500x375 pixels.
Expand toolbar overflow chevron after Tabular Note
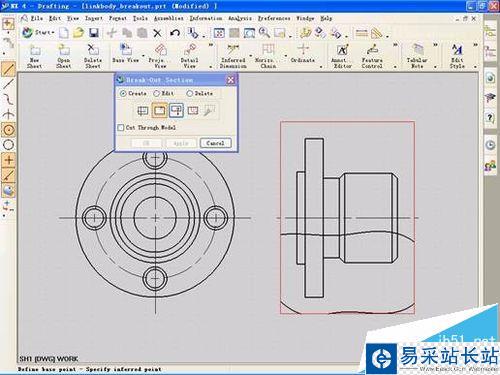coord(435,45)
